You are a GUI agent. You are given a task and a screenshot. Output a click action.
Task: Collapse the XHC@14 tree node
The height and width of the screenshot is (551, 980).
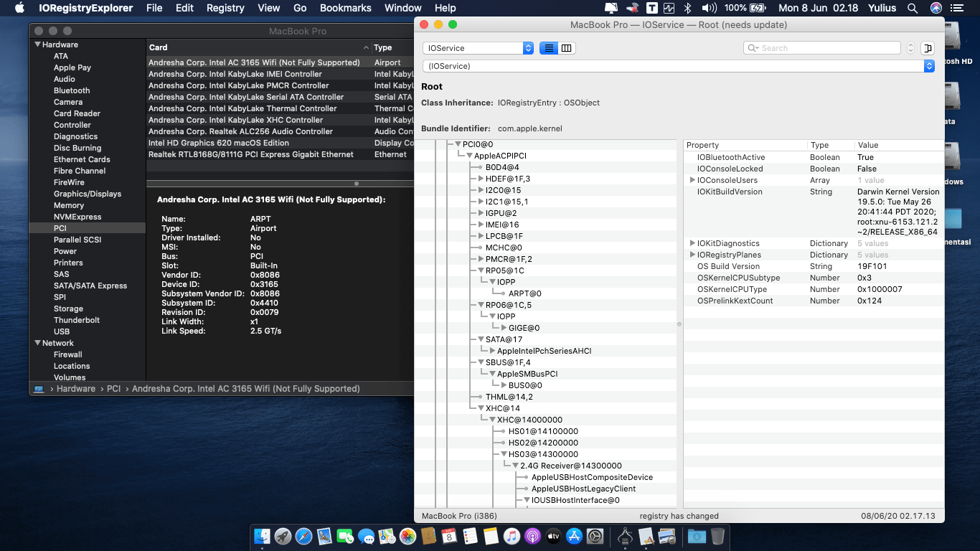[x=481, y=408]
